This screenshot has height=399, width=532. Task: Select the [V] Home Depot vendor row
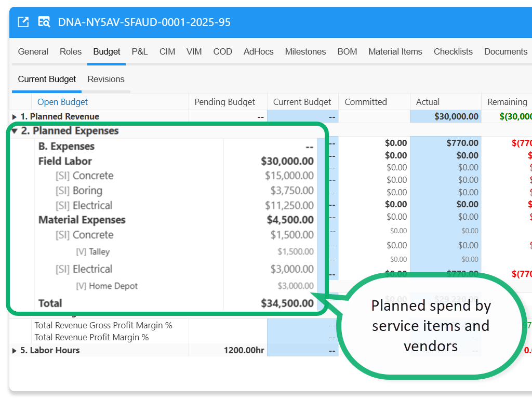(x=107, y=286)
